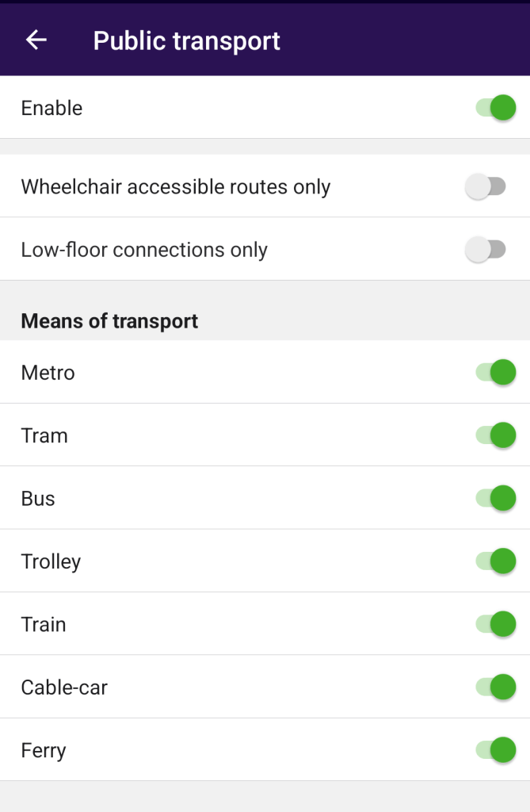Turn on Wheelchair accessible routes only
The width and height of the screenshot is (530, 812).
point(486,186)
